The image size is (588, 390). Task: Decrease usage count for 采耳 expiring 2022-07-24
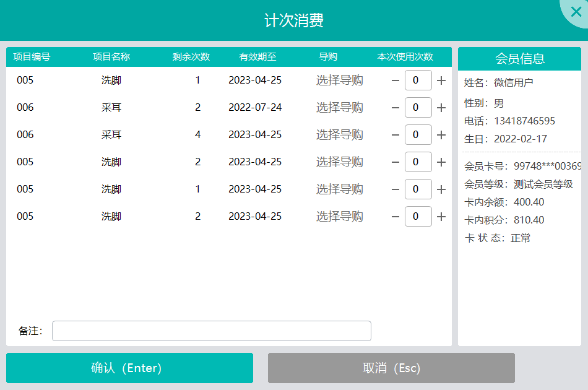[396, 108]
